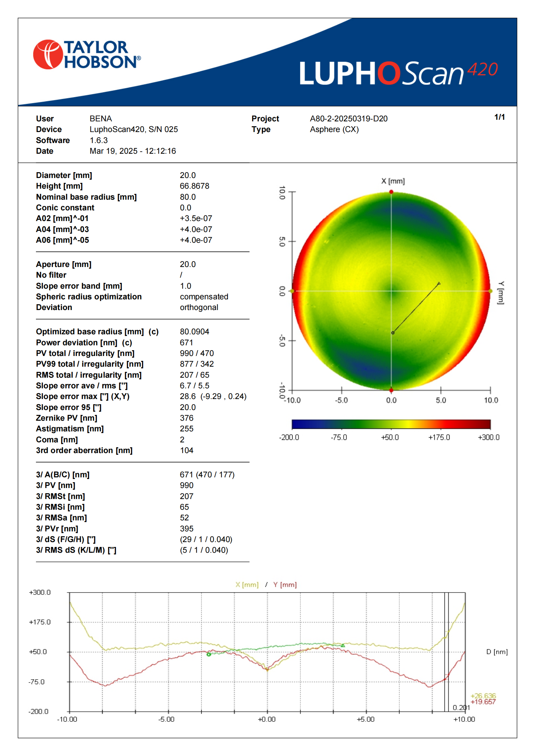Click the triangle end of the profile line
535x756 pixels.
click(439, 283)
